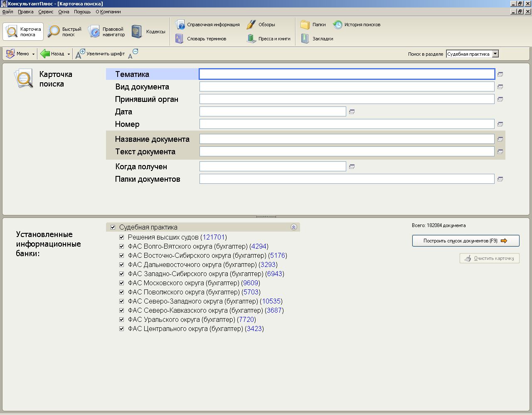Launch Быстрый поиск from toolbar

(x=64, y=32)
